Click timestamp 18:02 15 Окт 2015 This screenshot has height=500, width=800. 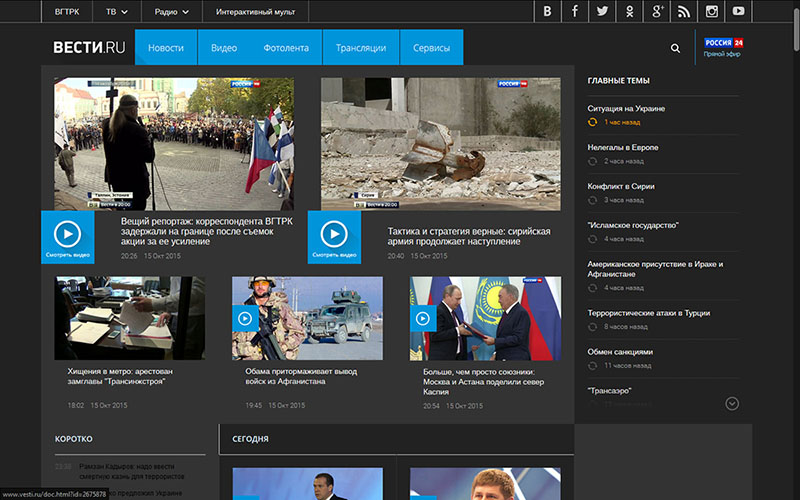tap(97, 405)
